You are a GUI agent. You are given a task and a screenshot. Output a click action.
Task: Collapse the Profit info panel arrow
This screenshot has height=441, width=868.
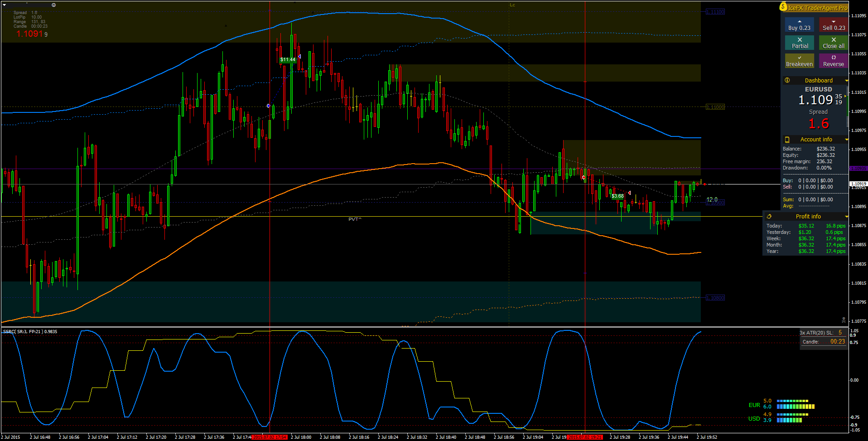[x=846, y=217]
